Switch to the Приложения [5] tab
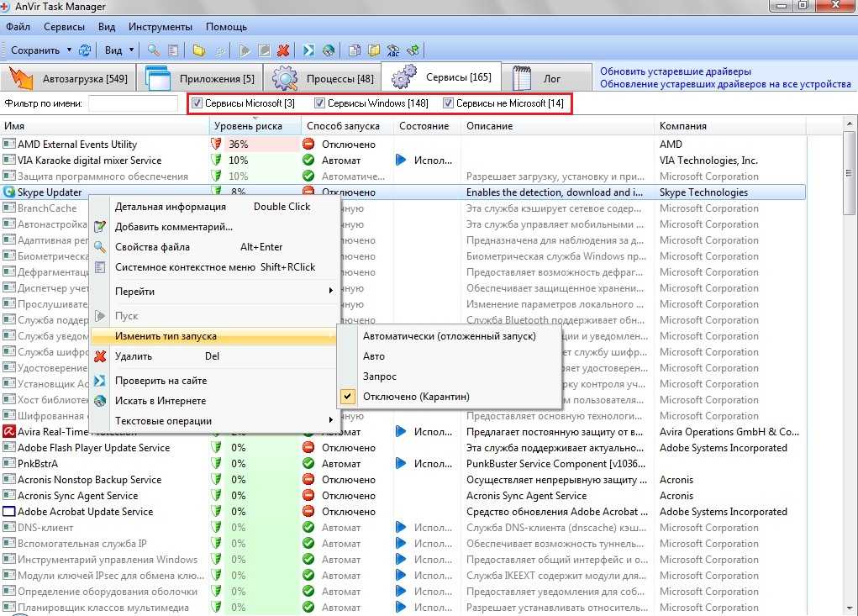 [200, 78]
